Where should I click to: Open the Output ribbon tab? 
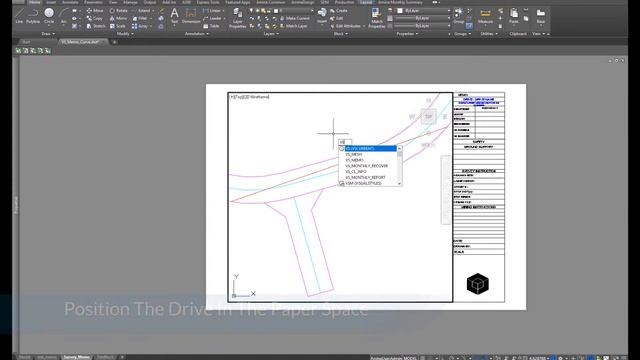click(x=150, y=2)
